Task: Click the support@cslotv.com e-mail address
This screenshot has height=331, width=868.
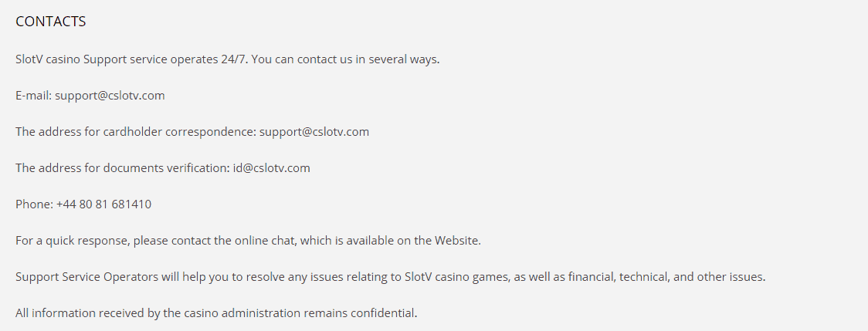Action: point(110,95)
